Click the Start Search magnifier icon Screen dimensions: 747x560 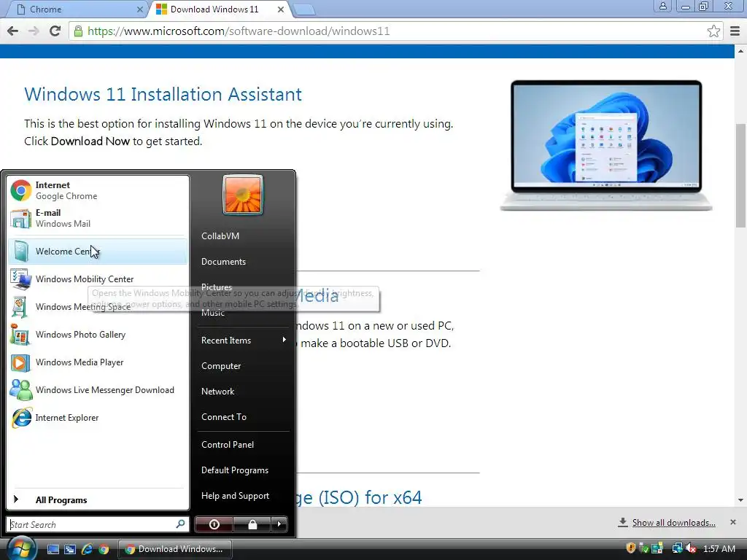point(181,524)
